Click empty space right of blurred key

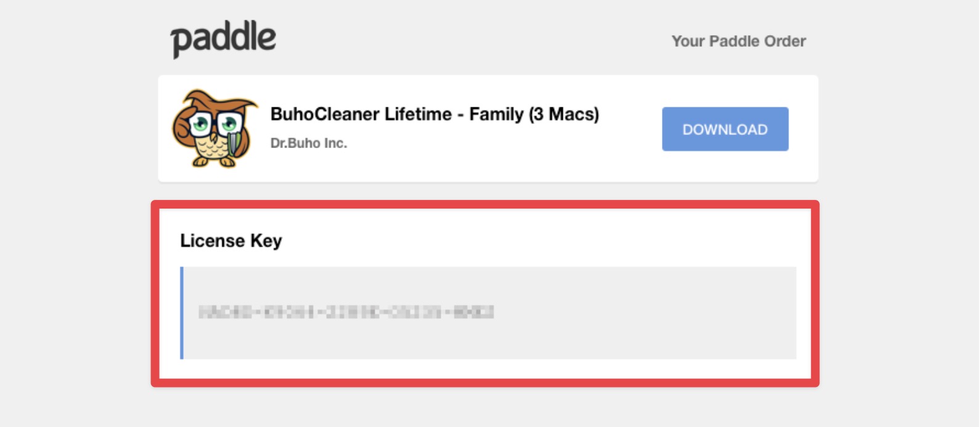tap(644, 313)
